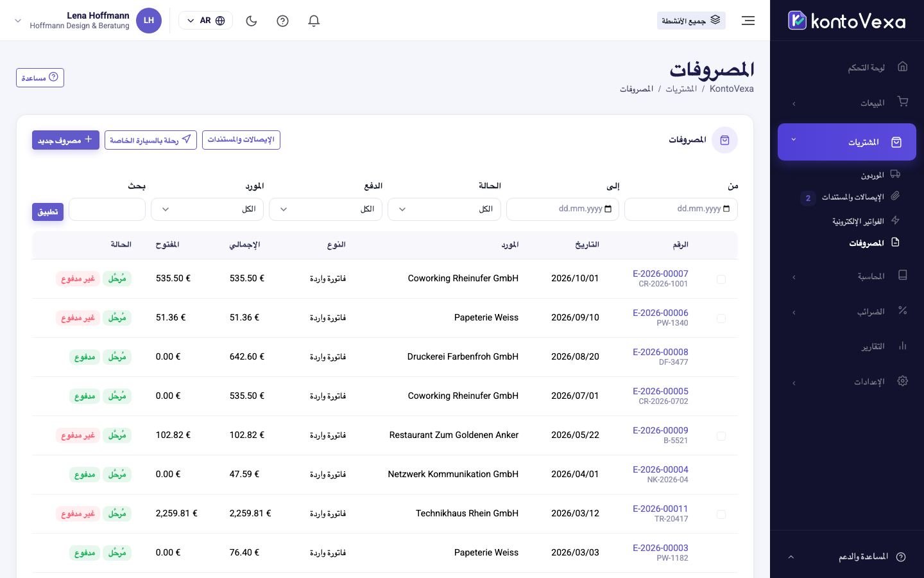
Task: Click the accounting book icon in sidebar
Action: (902, 276)
